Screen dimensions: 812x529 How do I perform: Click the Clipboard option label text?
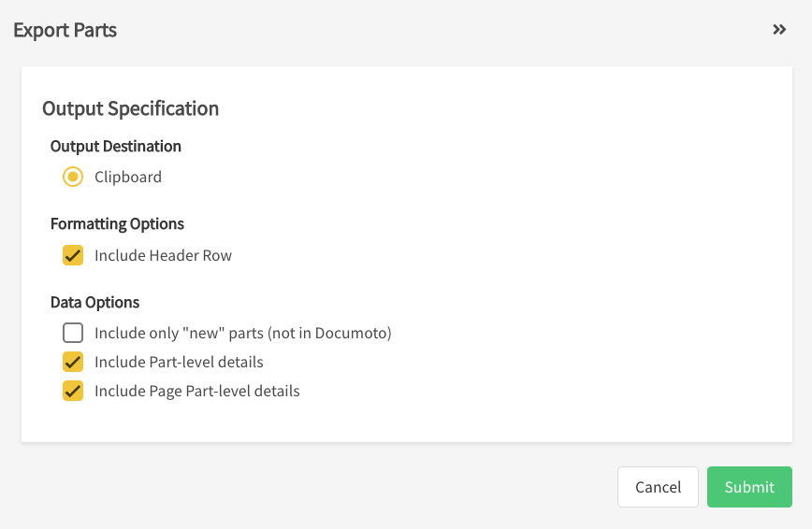[x=128, y=177]
